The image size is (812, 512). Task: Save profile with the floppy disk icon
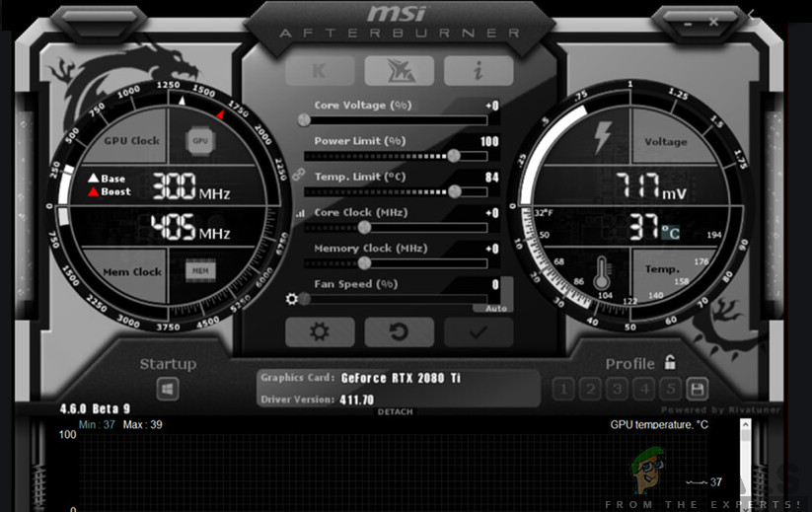pyautogui.click(x=697, y=389)
